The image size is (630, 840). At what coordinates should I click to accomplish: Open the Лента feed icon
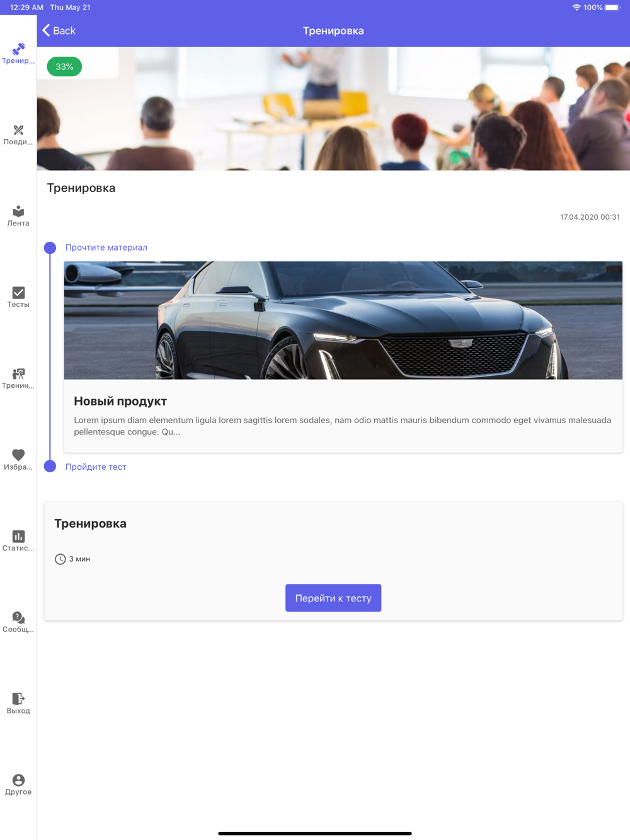click(18, 211)
